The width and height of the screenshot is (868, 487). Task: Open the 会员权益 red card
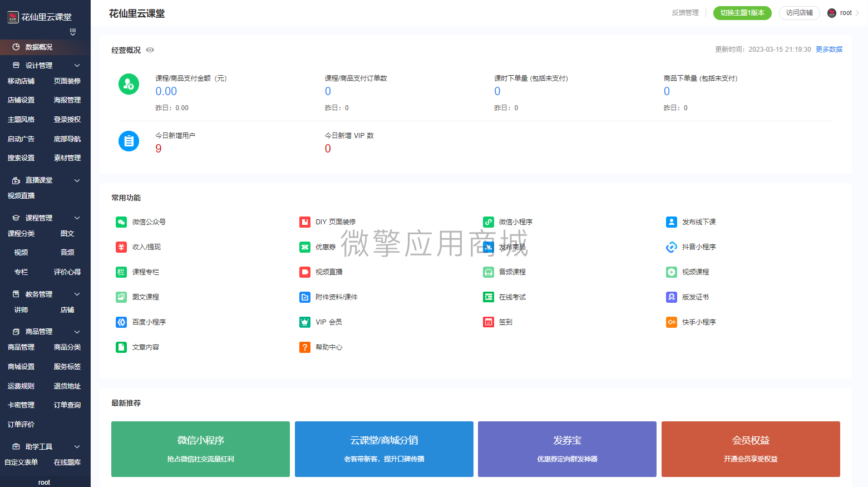[x=751, y=449]
